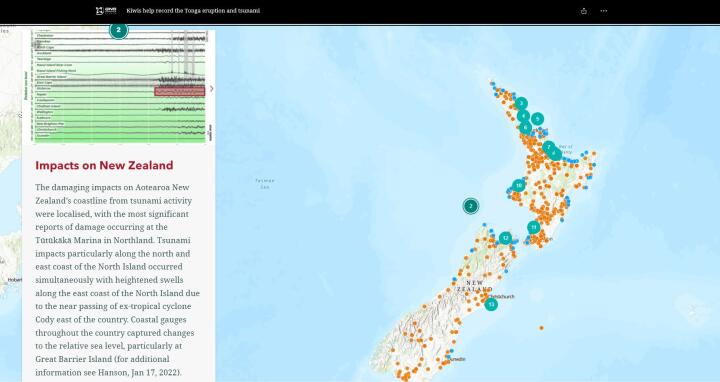Advance to next image with chevron arrow
This screenshot has width=720, height=382.
[x=211, y=88]
